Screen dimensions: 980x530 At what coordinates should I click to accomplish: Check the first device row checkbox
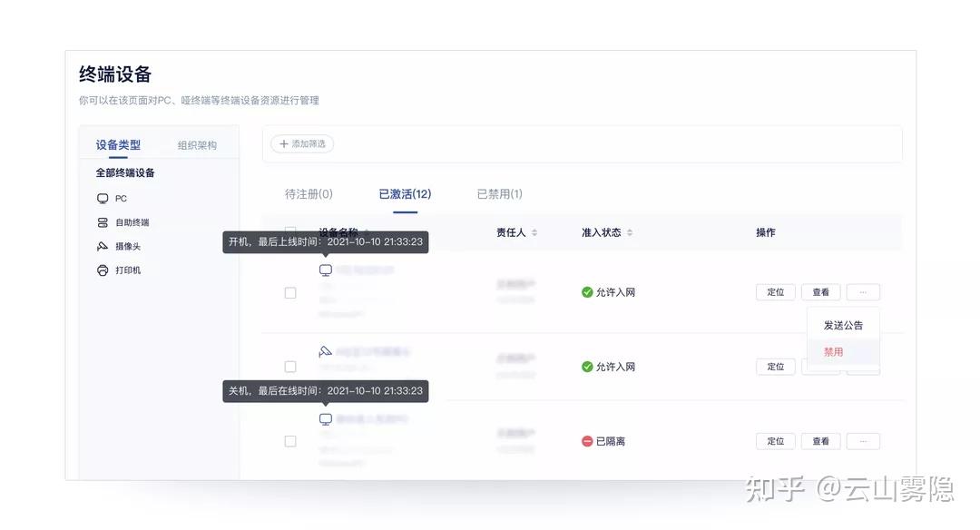tap(290, 292)
